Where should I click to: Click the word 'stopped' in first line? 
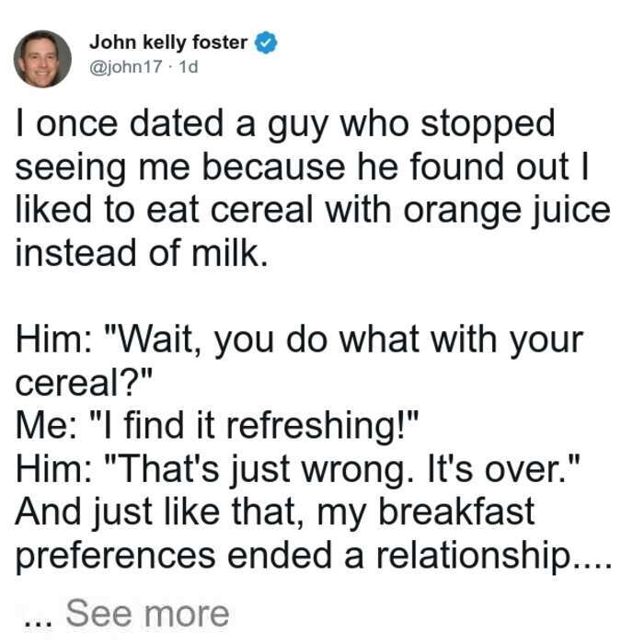coord(488,125)
